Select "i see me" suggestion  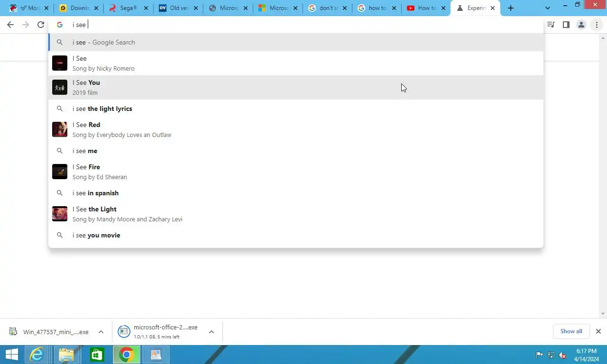pyautogui.click(x=296, y=151)
